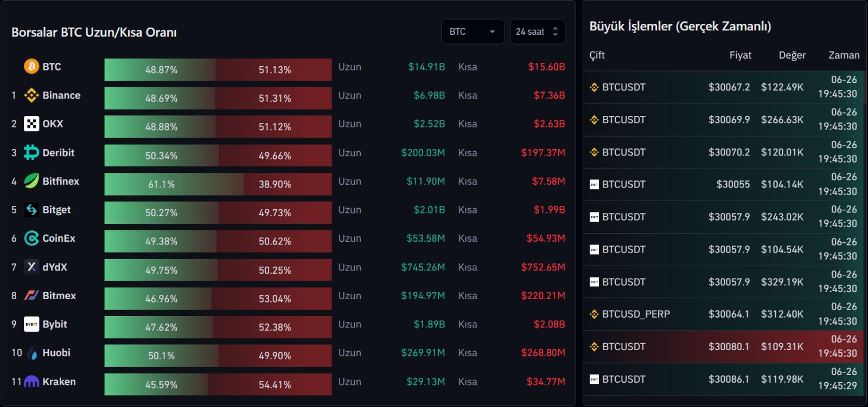Open the Deribit exchange name link
Screen dimensions: 868x407
click(x=59, y=153)
